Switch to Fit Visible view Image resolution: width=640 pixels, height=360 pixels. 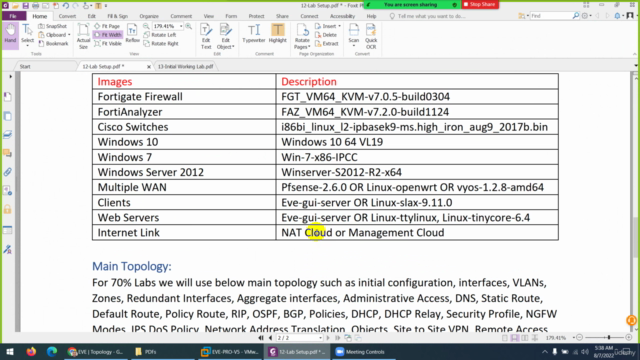(108, 43)
